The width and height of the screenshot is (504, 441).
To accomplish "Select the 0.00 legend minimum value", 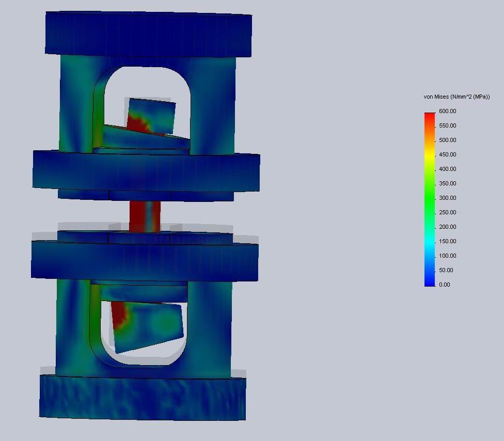I will click(x=444, y=285).
